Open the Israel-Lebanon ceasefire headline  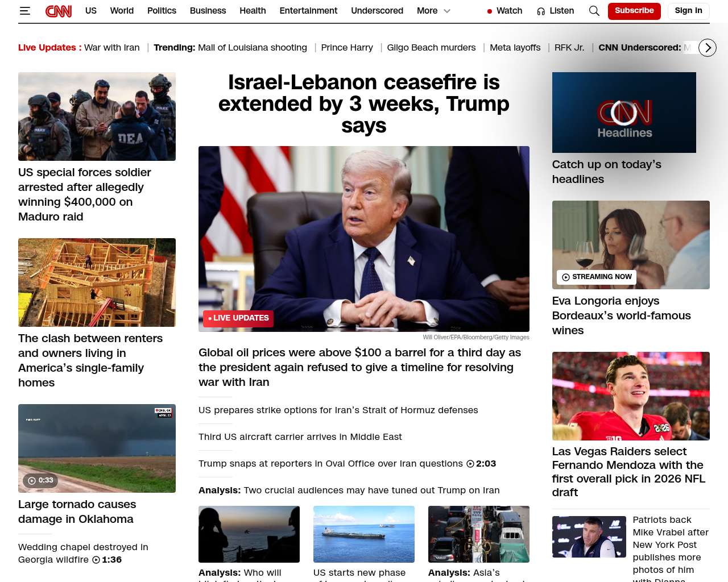click(x=364, y=103)
